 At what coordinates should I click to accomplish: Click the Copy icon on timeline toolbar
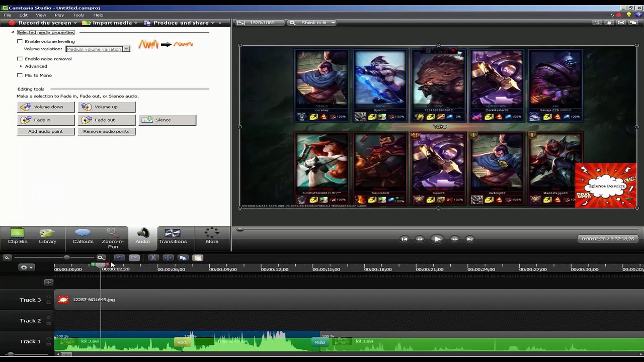(183, 258)
